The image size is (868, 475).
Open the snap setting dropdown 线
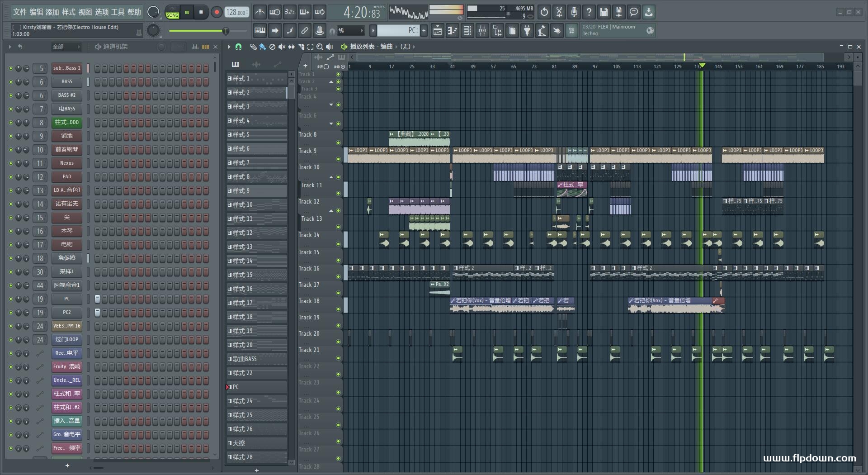351,31
